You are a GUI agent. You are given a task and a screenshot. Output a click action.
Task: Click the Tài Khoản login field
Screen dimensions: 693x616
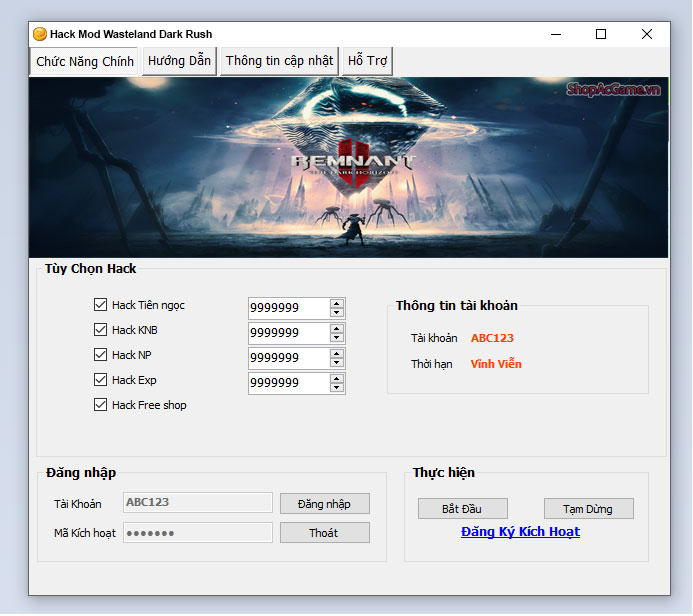(198, 503)
